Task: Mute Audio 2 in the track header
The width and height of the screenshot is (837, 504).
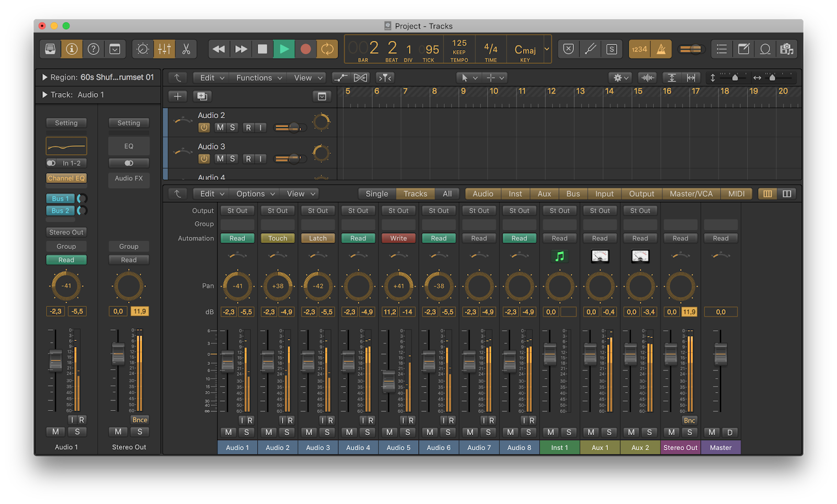Action: pos(220,128)
